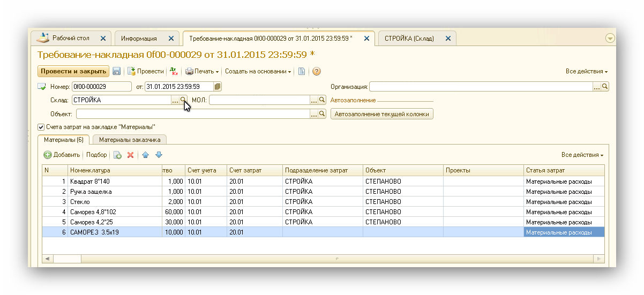
Task: Click the Счет затрат column header
Action: (x=254, y=170)
